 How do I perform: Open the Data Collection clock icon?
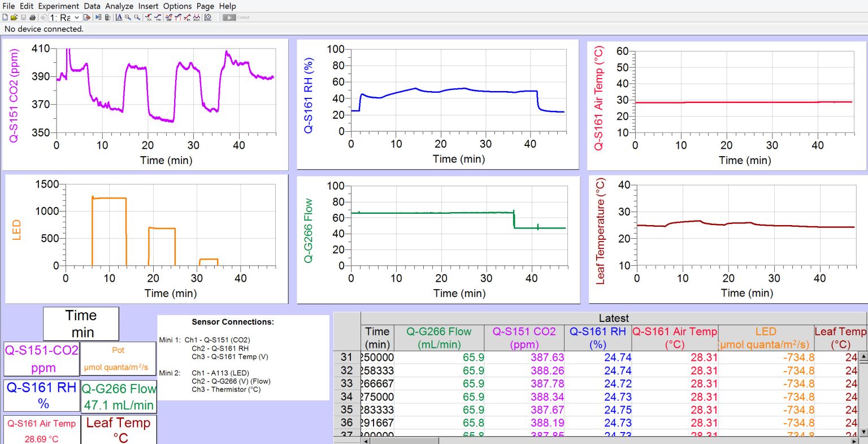tap(208, 18)
